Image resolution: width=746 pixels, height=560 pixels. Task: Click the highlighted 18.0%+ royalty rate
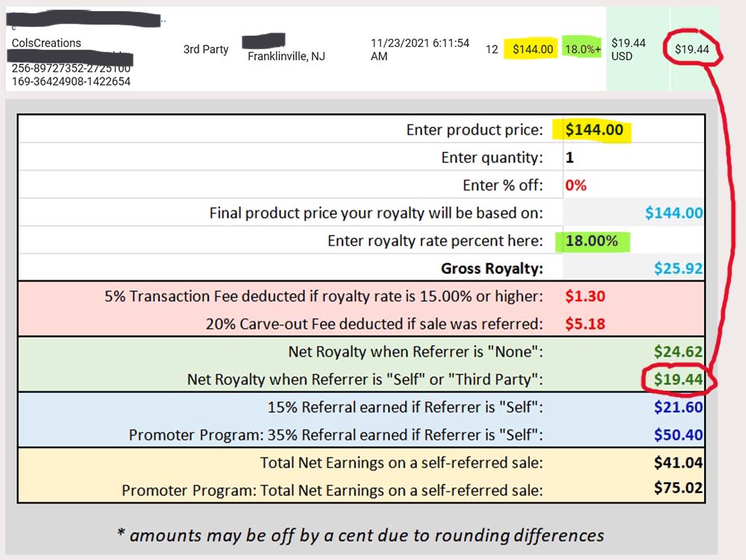pyautogui.click(x=583, y=49)
